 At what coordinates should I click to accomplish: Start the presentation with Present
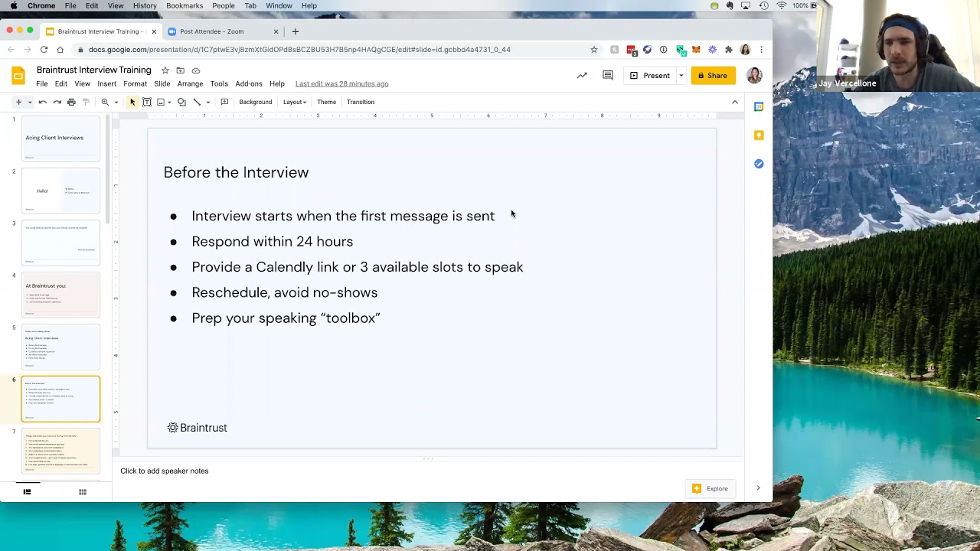(x=649, y=76)
